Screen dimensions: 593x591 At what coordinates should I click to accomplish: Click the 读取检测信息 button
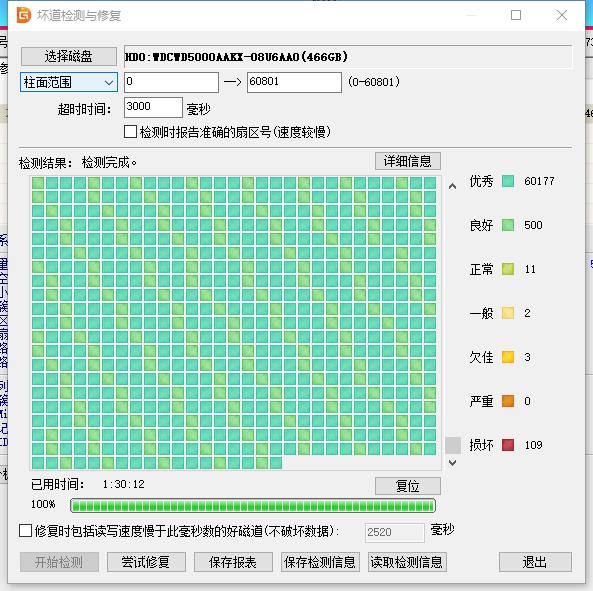pos(407,562)
